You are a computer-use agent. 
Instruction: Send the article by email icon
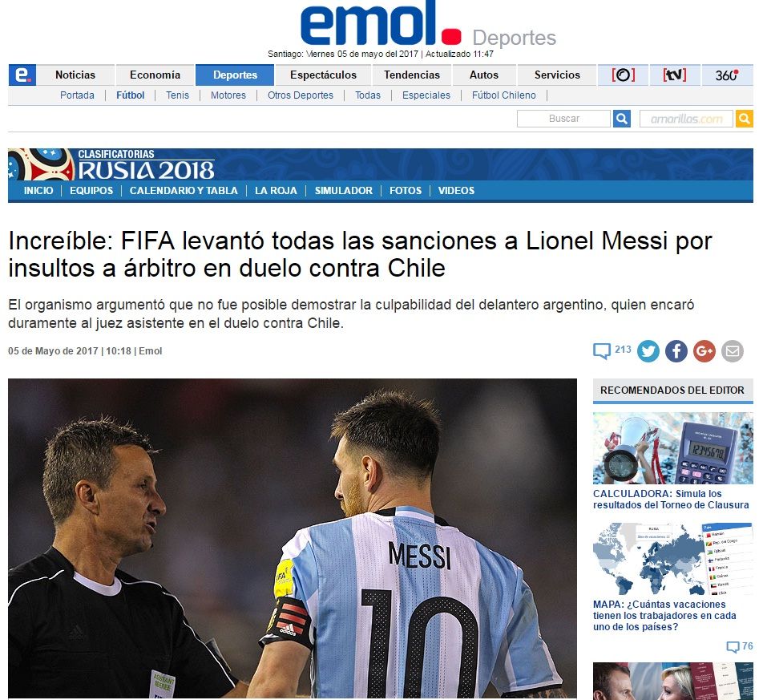733,351
